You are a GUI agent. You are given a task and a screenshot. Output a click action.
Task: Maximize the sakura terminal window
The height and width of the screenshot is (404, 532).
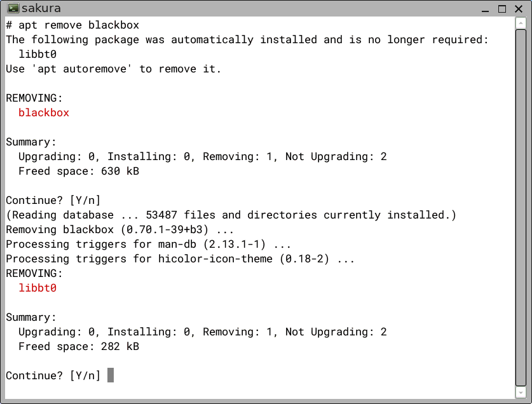click(502, 9)
